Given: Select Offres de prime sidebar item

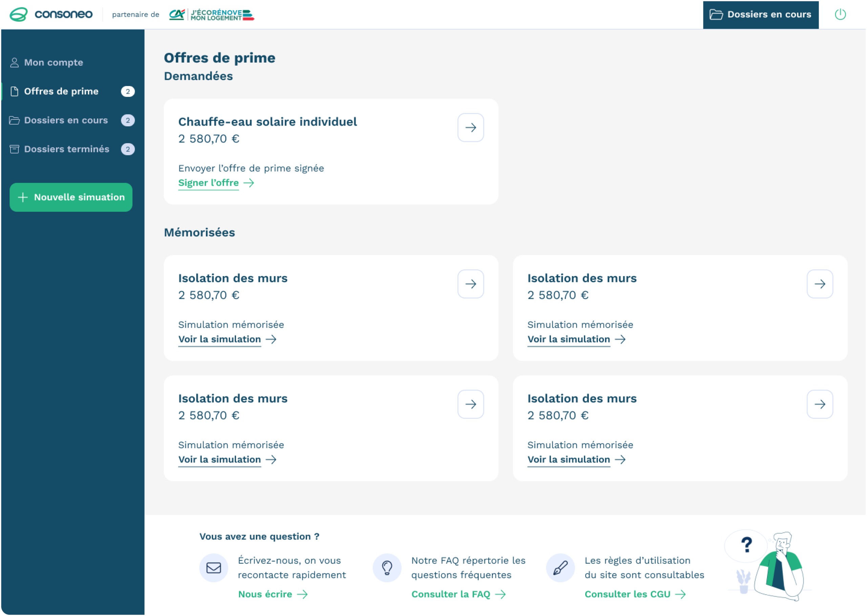Looking at the screenshot, I should [x=61, y=91].
